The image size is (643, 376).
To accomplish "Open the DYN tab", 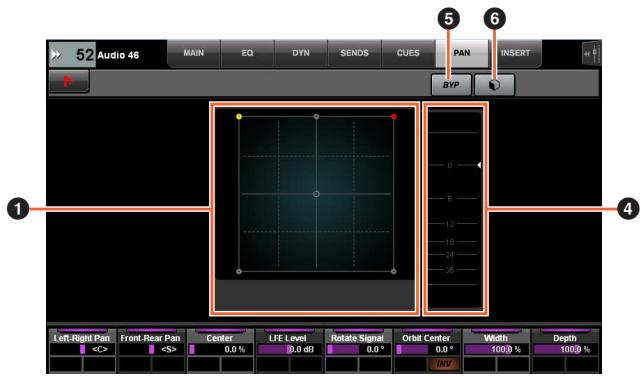I will [x=301, y=53].
